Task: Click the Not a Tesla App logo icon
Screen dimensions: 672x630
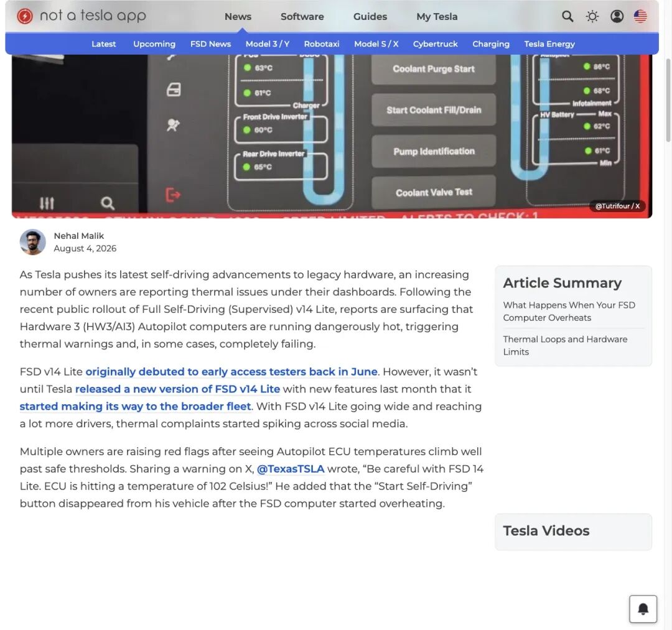Action: coord(25,16)
